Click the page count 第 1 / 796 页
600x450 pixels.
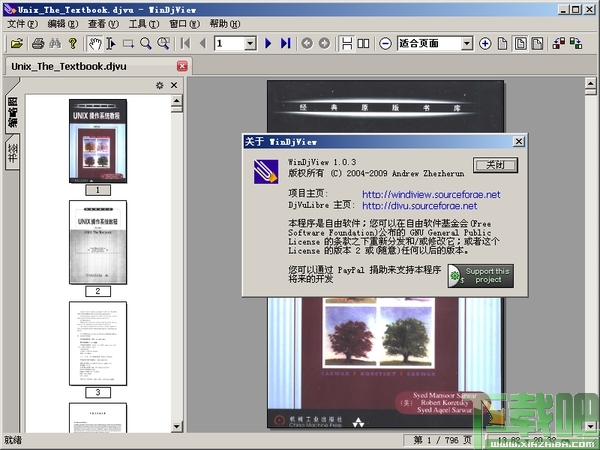[442, 440]
